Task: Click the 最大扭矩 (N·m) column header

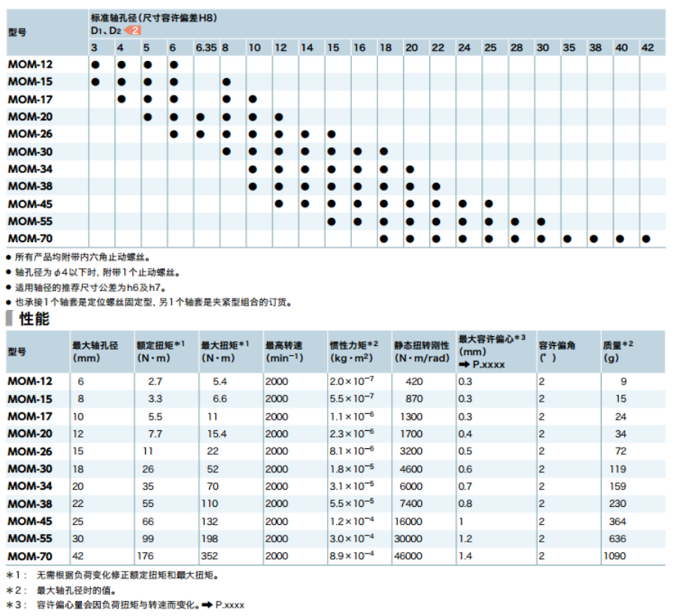Action: coord(225,351)
